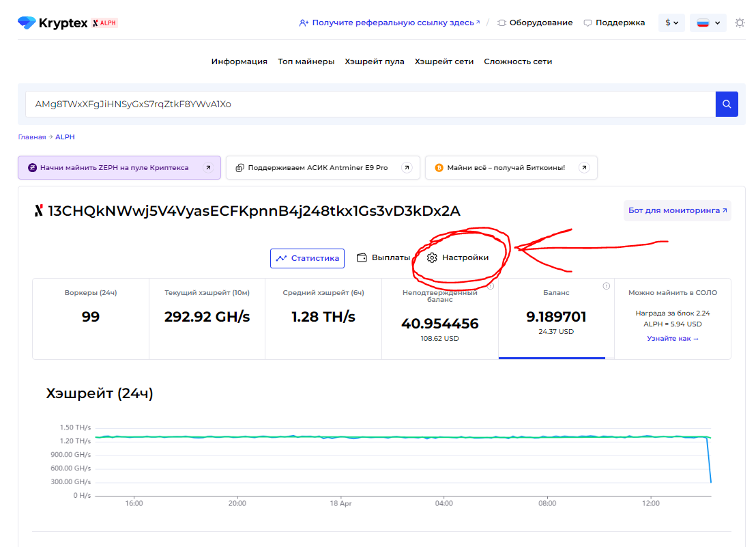Open the $ currency dropdown
Viewport: 756px width, 547px height.
(x=671, y=23)
